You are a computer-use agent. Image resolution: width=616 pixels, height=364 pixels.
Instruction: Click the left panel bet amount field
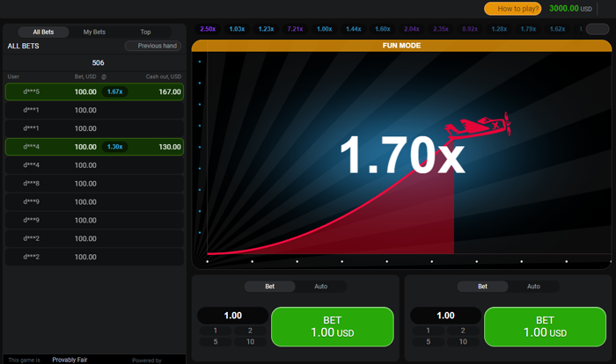(232, 316)
